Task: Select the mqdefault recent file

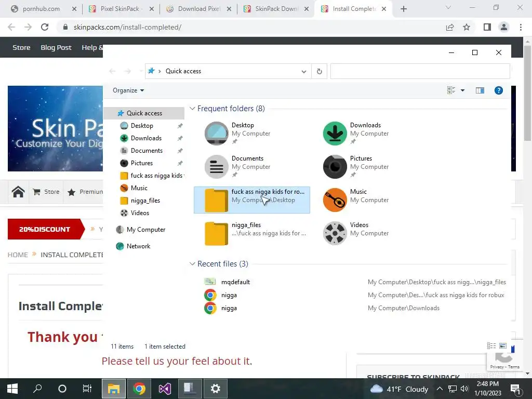Action: (x=235, y=282)
